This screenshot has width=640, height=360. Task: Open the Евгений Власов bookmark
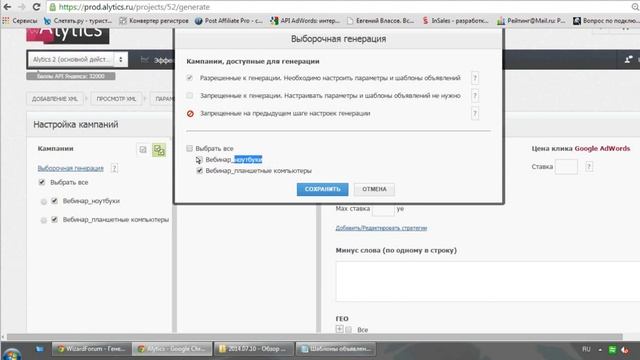pyautogui.click(x=380, y=20)
